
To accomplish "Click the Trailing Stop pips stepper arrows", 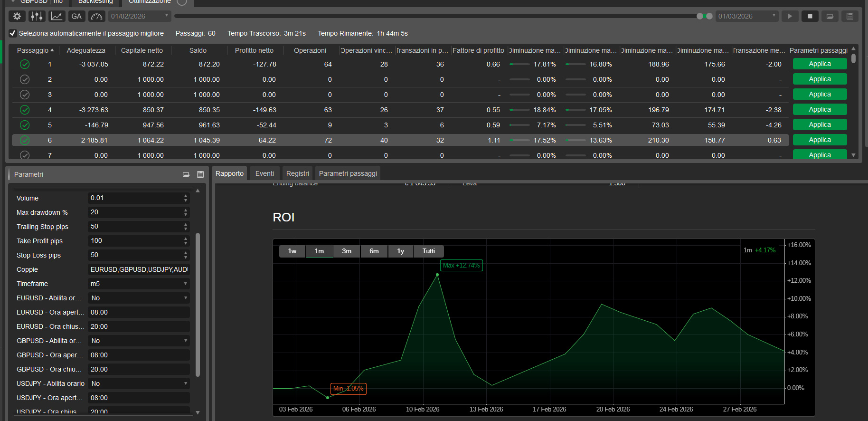I will pyautogui.click(x=186, y=227).
